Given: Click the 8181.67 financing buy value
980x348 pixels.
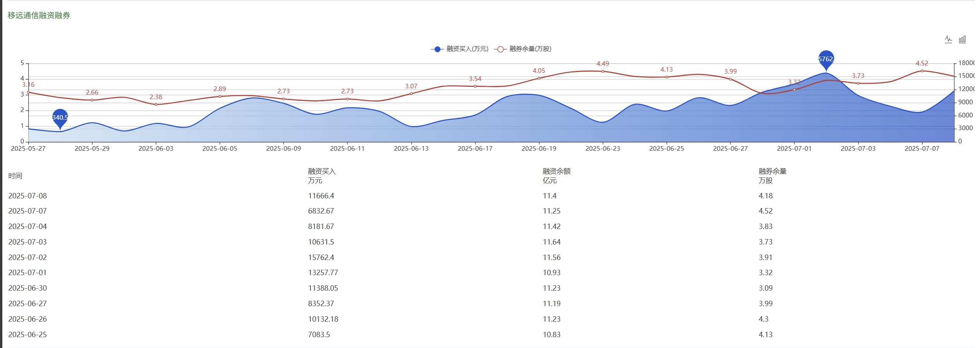Looking at the screenshot, I should point(321,227).
